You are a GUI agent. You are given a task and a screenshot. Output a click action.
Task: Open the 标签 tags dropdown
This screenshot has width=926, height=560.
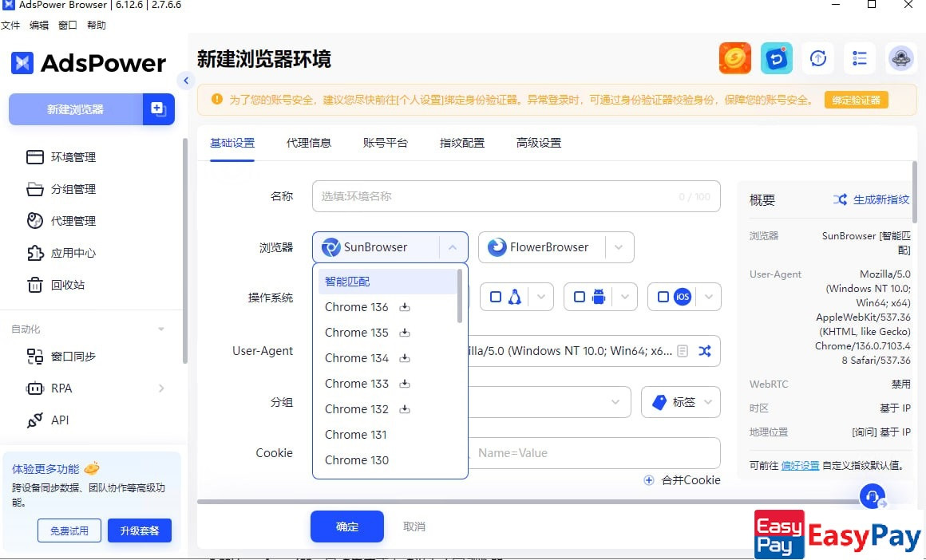pos(680,402)
